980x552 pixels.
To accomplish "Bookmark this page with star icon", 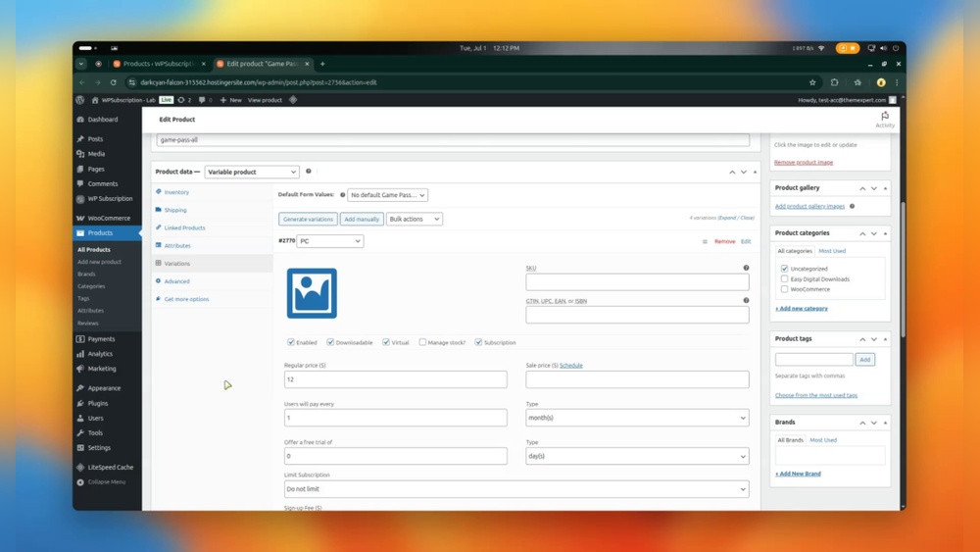I will [812, 82].
